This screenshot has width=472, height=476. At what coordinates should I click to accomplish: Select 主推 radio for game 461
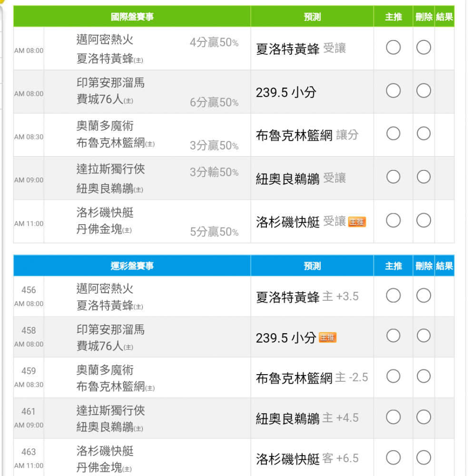393,417
